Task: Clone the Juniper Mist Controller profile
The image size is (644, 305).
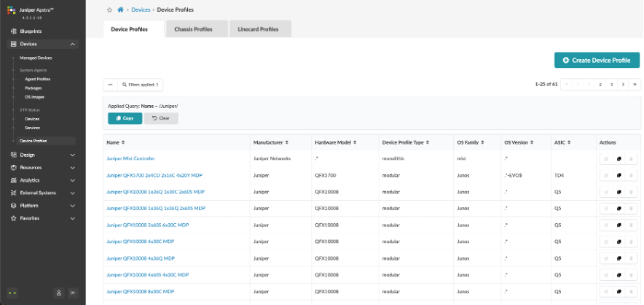Action: click(x=619, y=158)
